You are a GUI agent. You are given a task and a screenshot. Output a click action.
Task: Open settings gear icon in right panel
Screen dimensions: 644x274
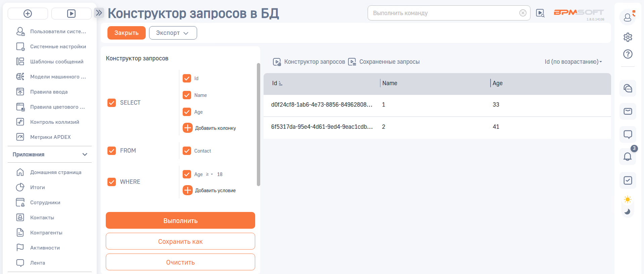pyautogui.click(x=628, y=37)
